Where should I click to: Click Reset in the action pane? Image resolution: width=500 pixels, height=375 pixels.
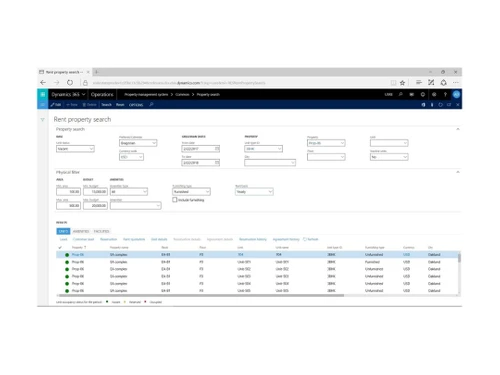pos(120,105)
